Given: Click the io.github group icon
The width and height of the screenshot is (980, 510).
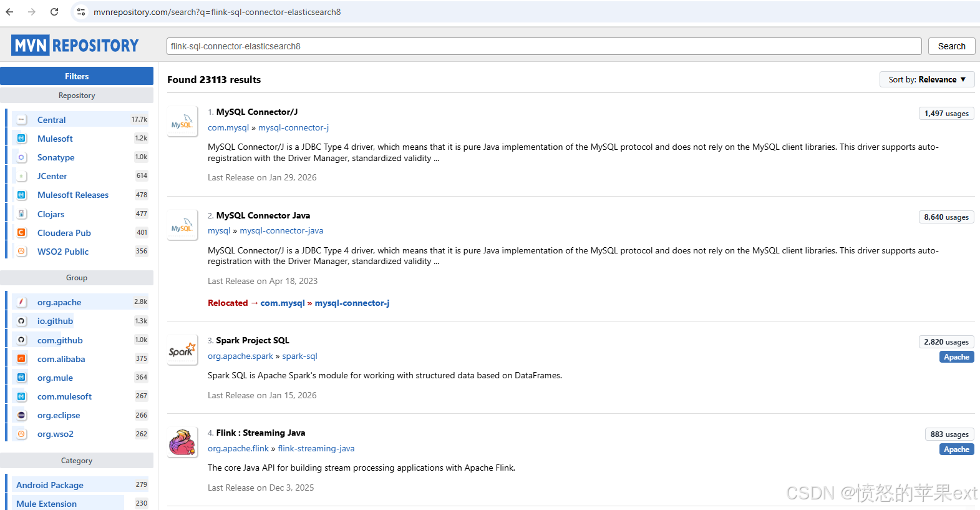Looking at the screenshot, I should [22, 321].
